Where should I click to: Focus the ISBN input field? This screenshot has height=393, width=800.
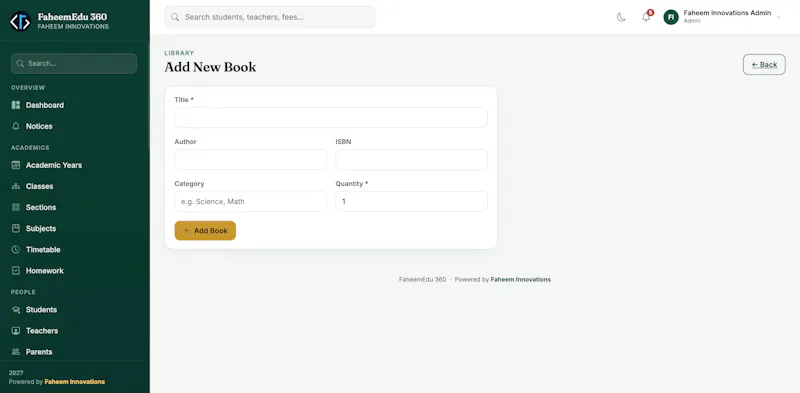click(x=411, y=159)
